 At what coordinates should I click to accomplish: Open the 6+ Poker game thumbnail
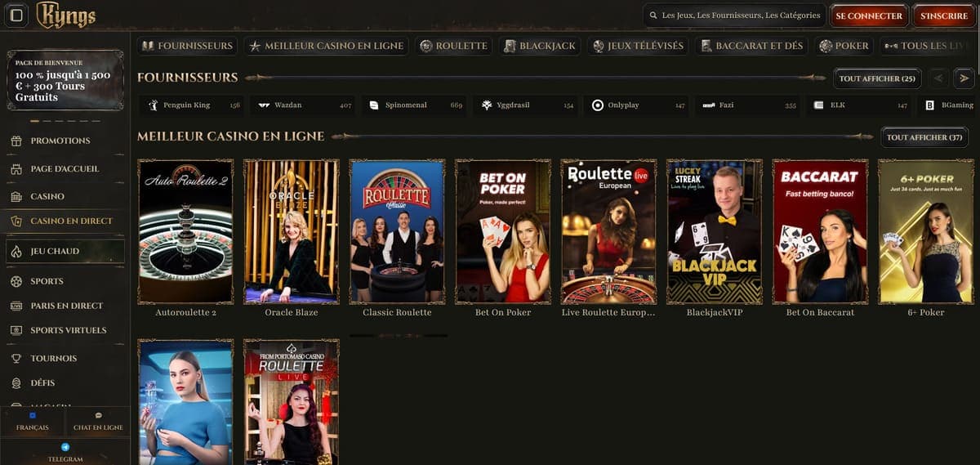(926, 231)
